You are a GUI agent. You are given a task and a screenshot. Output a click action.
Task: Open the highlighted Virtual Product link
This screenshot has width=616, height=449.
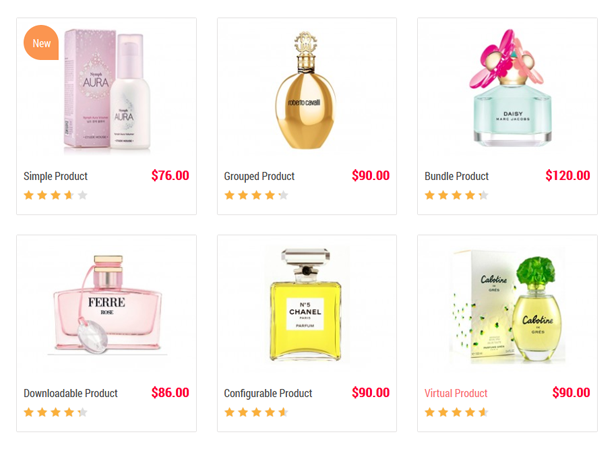tap(456, 393)
